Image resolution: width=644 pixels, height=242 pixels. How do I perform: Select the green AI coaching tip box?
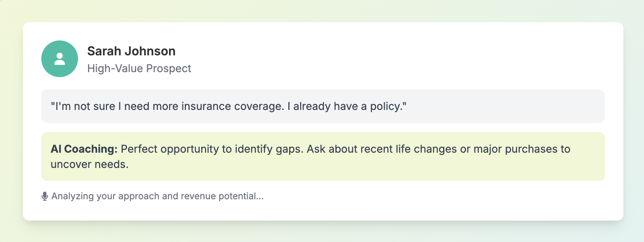(323, 156)
